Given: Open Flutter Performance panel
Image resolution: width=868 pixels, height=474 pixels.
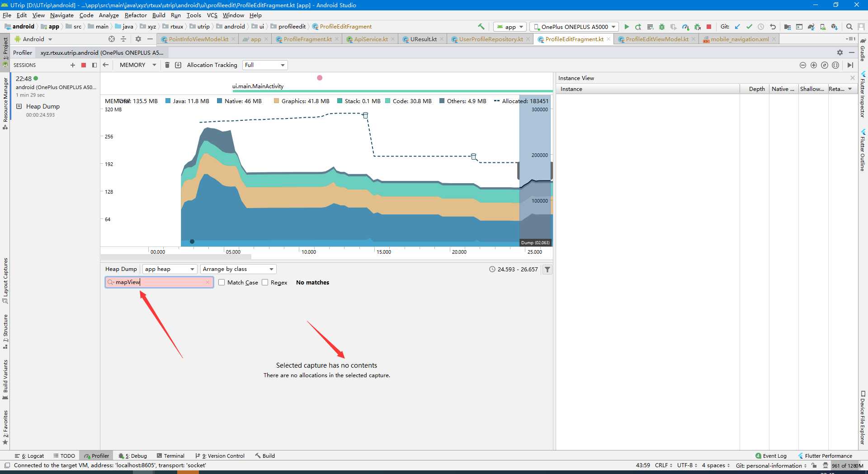Looking at the screenshot, I should point(825,456).
